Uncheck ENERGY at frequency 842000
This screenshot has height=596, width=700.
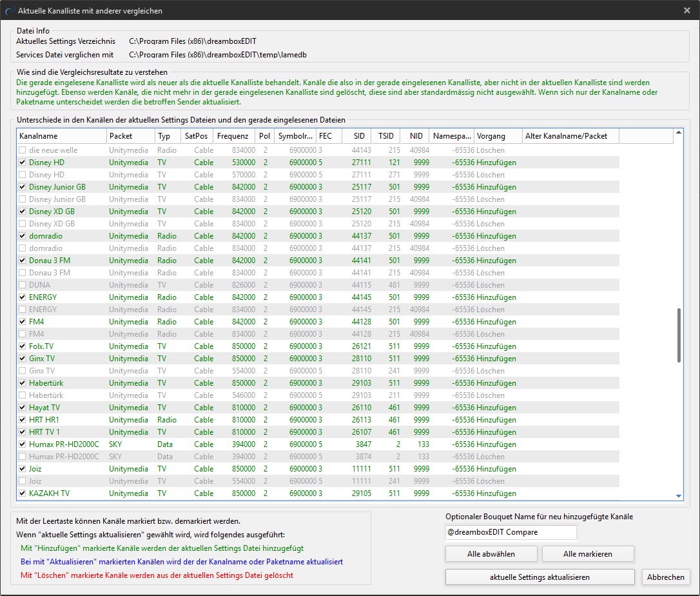point(23,297)
